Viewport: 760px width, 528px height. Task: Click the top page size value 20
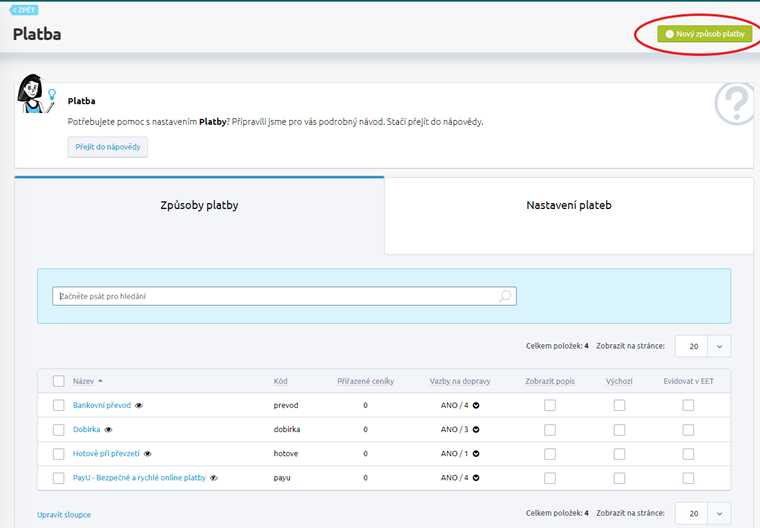[x=692, y=346]
